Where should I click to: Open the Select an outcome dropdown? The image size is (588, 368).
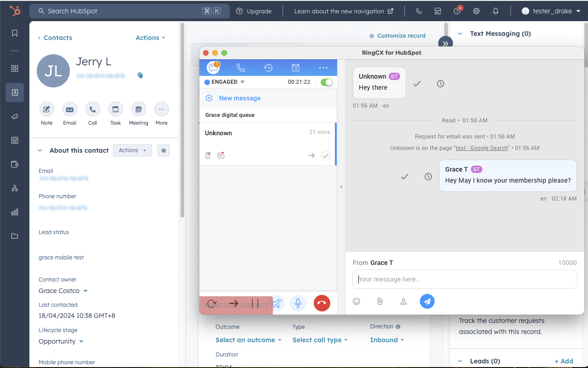coord(248,340)
